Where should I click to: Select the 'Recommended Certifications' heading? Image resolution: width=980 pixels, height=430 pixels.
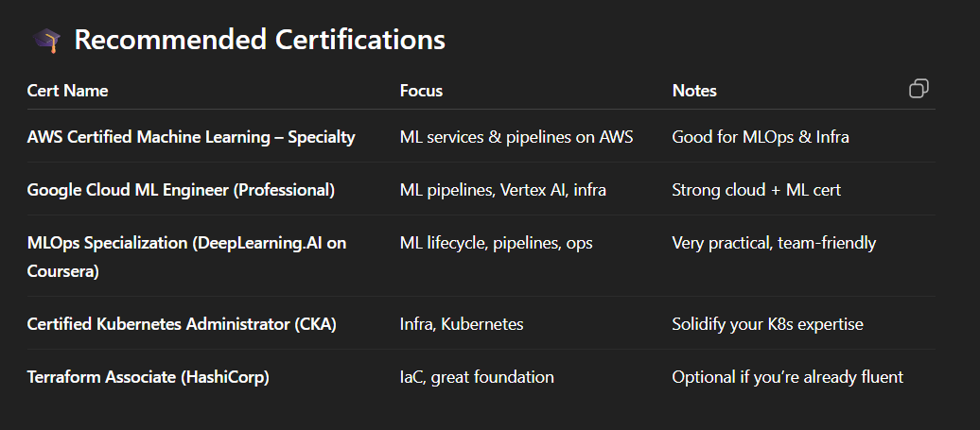tap(259, 40)
